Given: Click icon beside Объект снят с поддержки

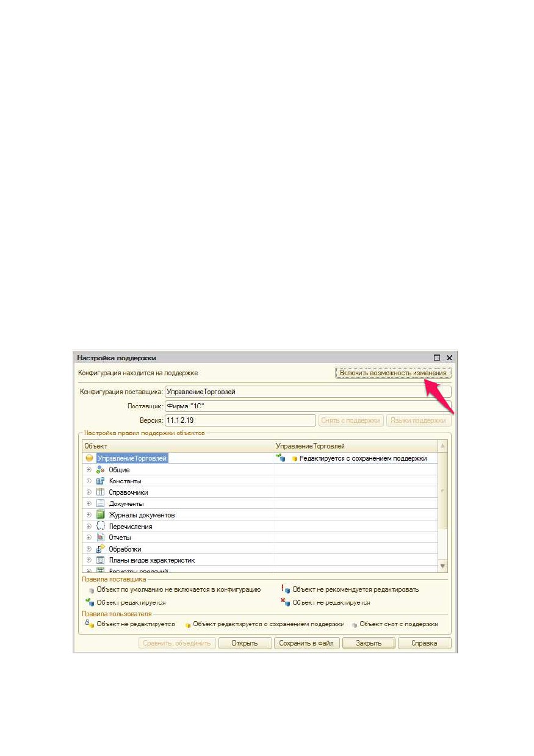Looking at the screenshot, I should tap(355, 625).
